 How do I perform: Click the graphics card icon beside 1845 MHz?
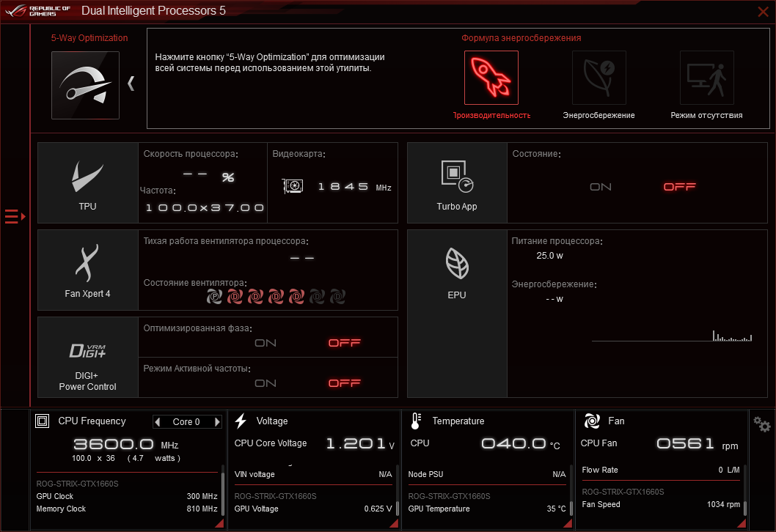coord(293,186)
